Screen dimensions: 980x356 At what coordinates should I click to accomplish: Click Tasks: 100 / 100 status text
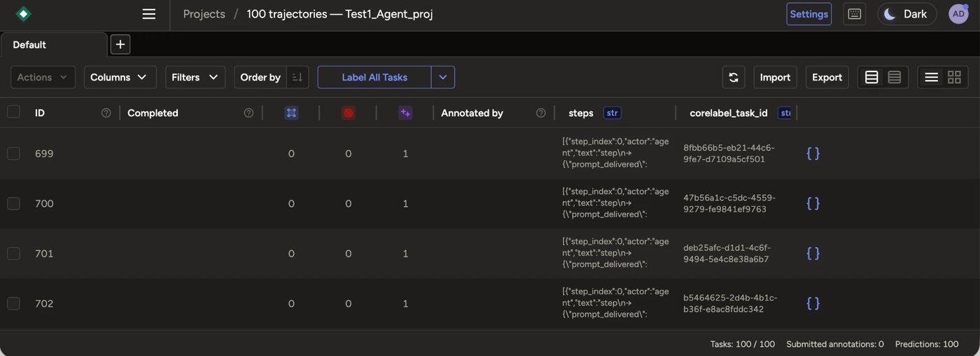click(x=743, y=344)
